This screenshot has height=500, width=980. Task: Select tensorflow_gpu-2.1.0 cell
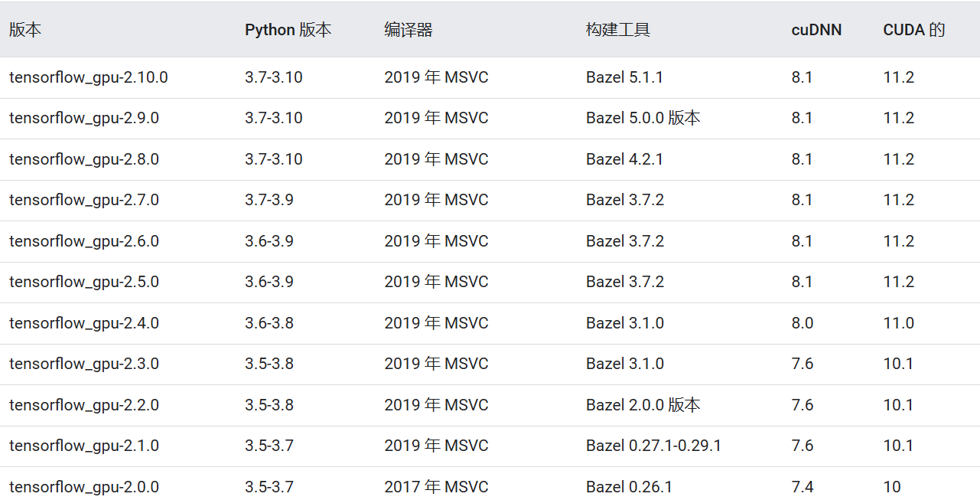[84, 446]
